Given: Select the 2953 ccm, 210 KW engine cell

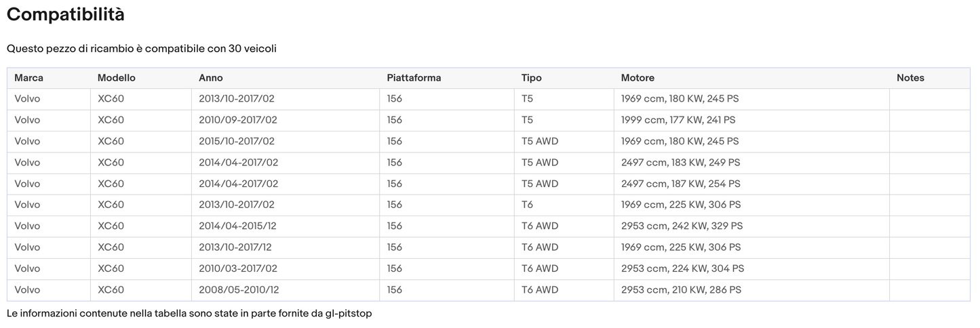Looking at the screenshot, I should point(681,290).
